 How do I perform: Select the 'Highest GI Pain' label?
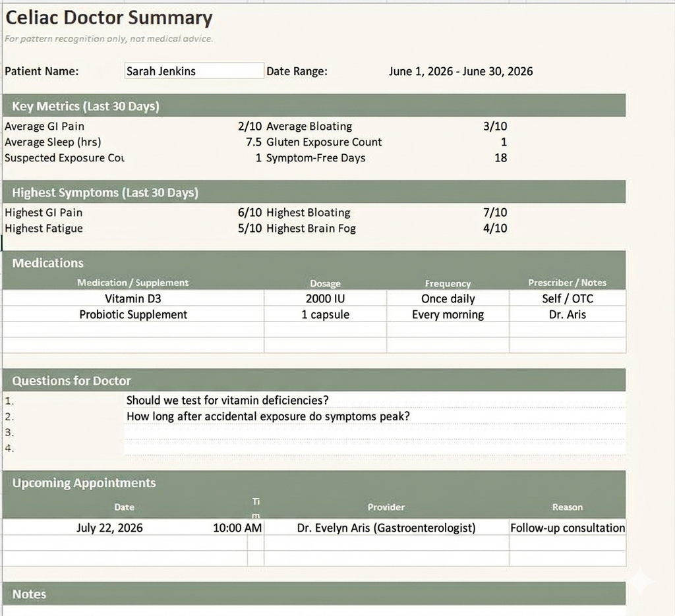tap(44, 213)
